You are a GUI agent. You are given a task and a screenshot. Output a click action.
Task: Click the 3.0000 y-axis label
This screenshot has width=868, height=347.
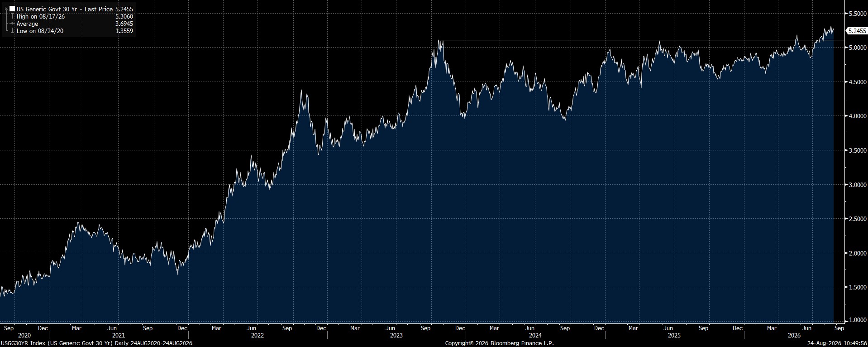(857, 185)
